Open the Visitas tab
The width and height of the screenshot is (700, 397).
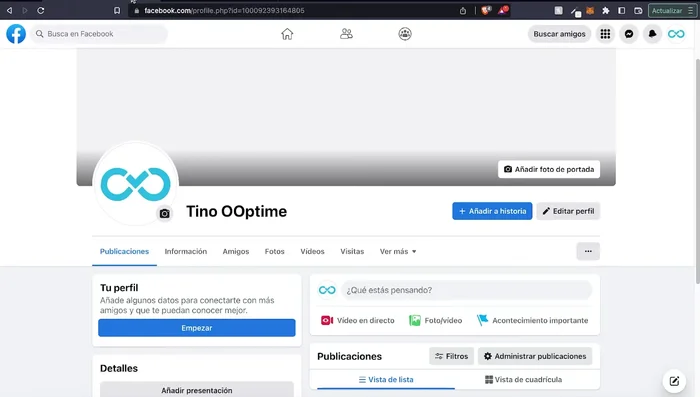(x=352, y=251)
